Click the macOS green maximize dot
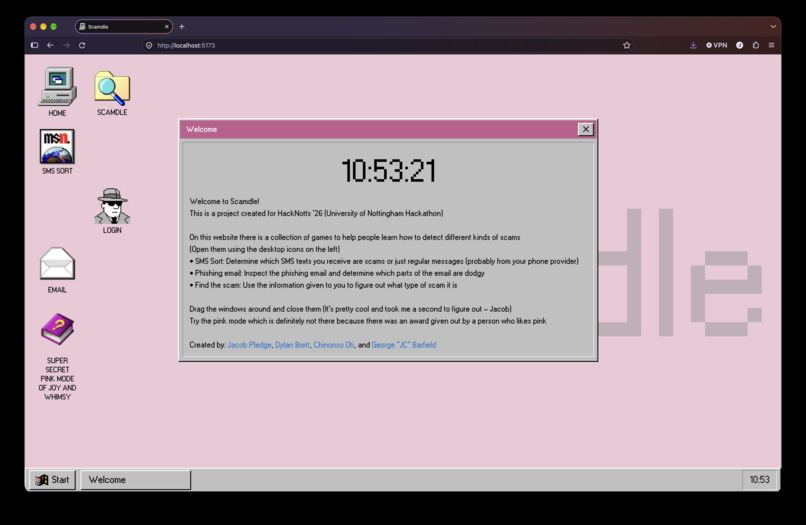This screenshot has width=806, height=525. (x=53, y=27)
